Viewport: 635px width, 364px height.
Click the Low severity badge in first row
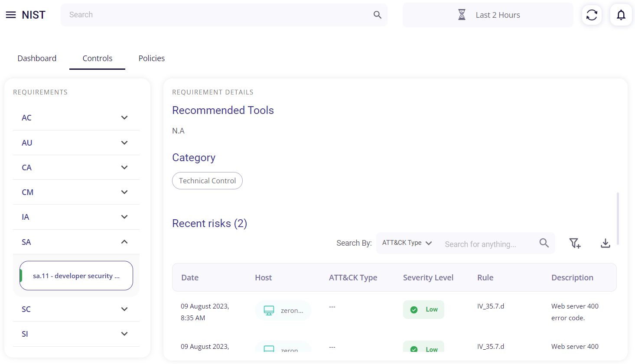tap(423, 309)
